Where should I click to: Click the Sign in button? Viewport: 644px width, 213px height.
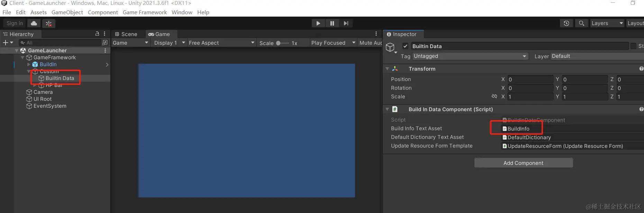pyautogui.click(x=15, y=23)
